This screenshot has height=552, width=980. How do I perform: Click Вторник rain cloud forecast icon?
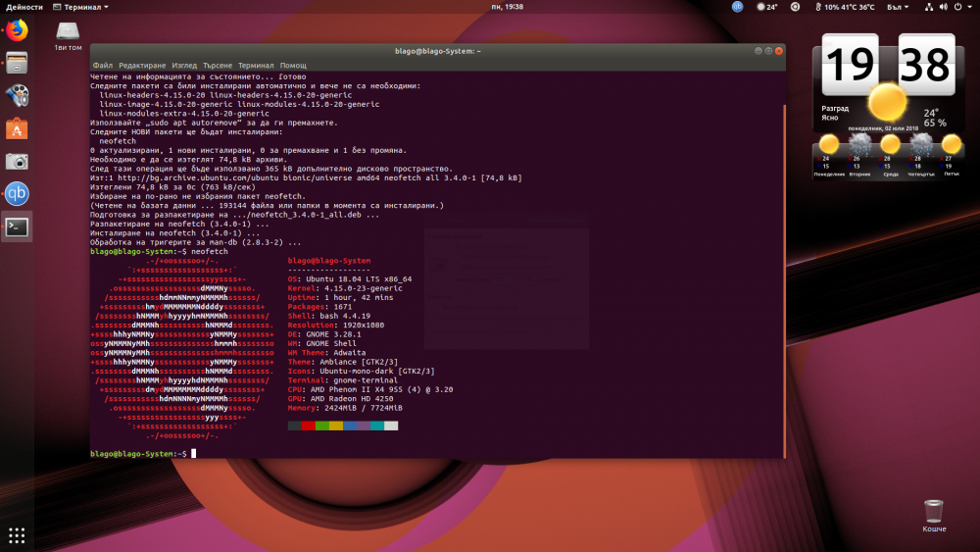coord(859,144)
